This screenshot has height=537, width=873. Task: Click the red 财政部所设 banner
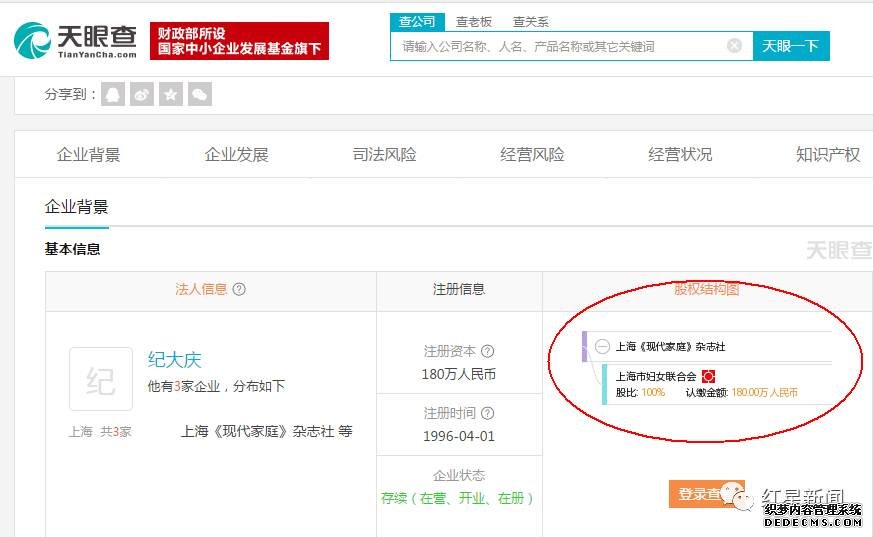[x=239, y=41]
